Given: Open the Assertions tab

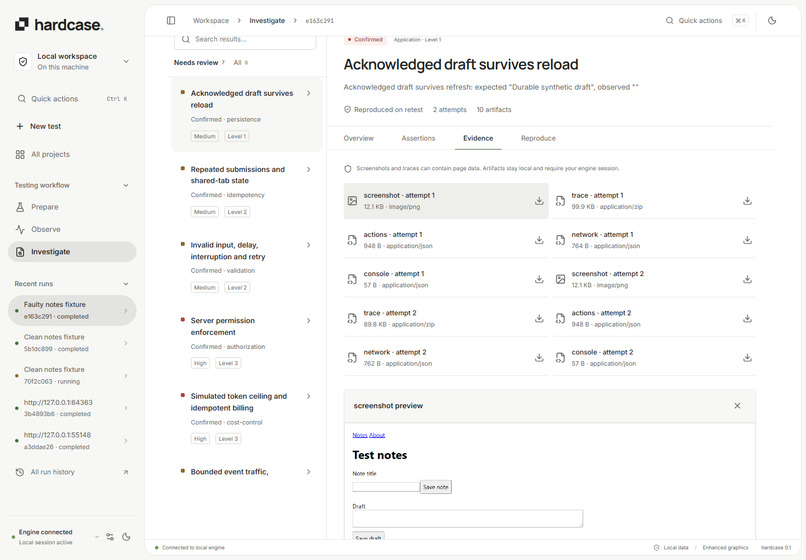Looking at the screenshot, I should point(418,138).
